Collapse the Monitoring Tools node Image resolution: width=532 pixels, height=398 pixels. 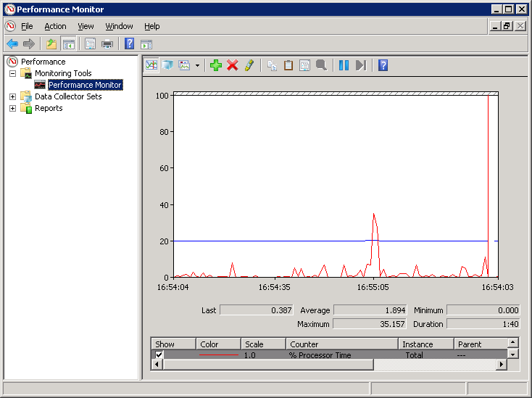[12, 73]
